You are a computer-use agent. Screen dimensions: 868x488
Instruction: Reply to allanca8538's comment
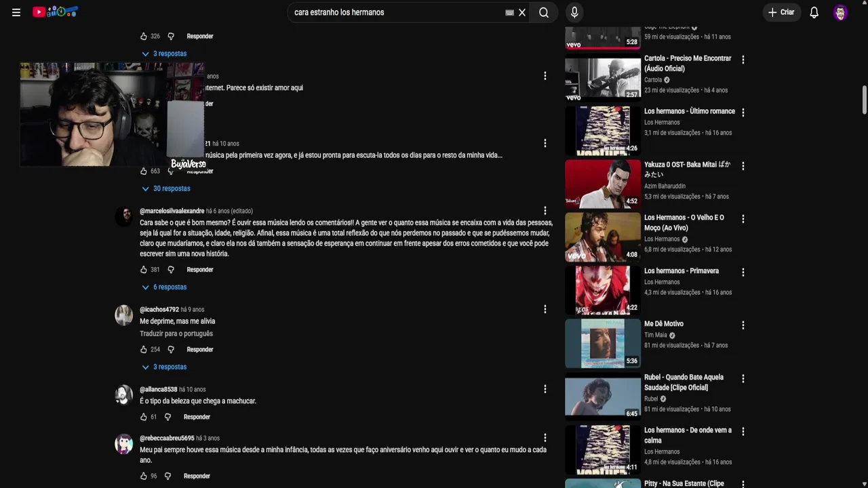[x=197, y=417]
